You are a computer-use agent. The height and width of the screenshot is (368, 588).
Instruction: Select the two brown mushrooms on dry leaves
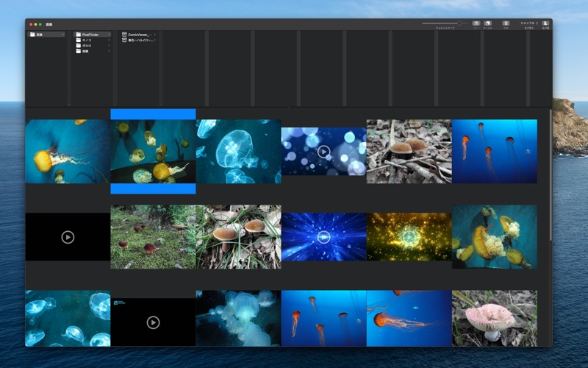click(x=409, y=152)
